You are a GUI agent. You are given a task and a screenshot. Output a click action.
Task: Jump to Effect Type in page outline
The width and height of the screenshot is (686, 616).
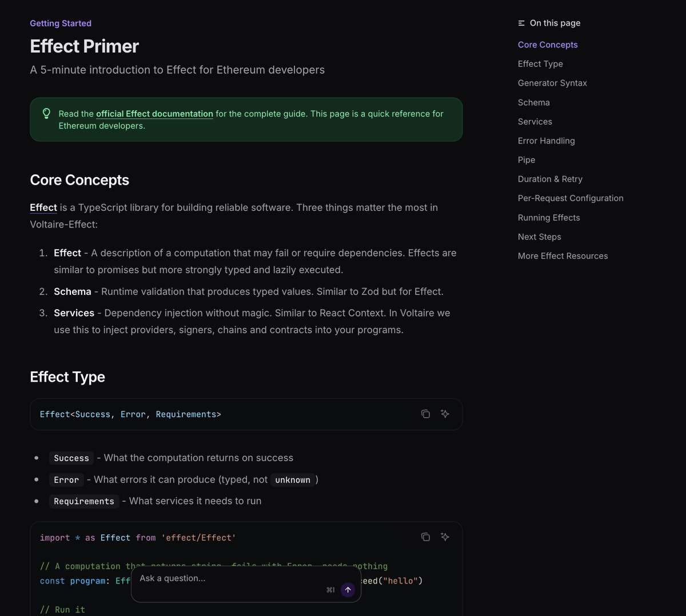[x=540, y=64]
